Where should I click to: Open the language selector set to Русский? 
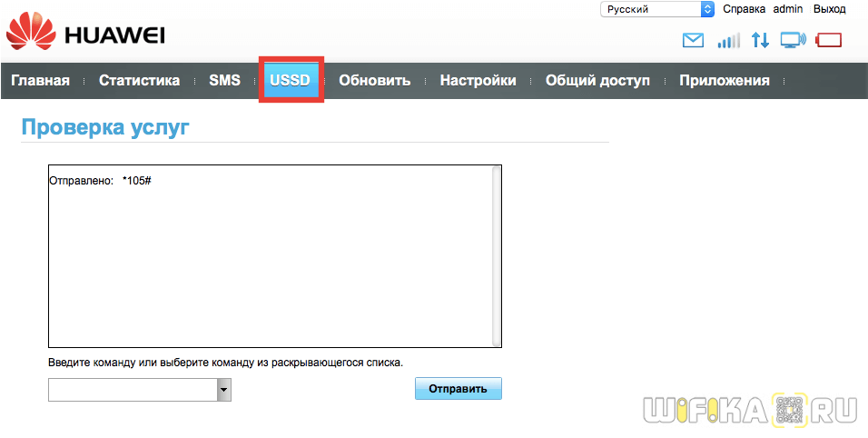657,9
